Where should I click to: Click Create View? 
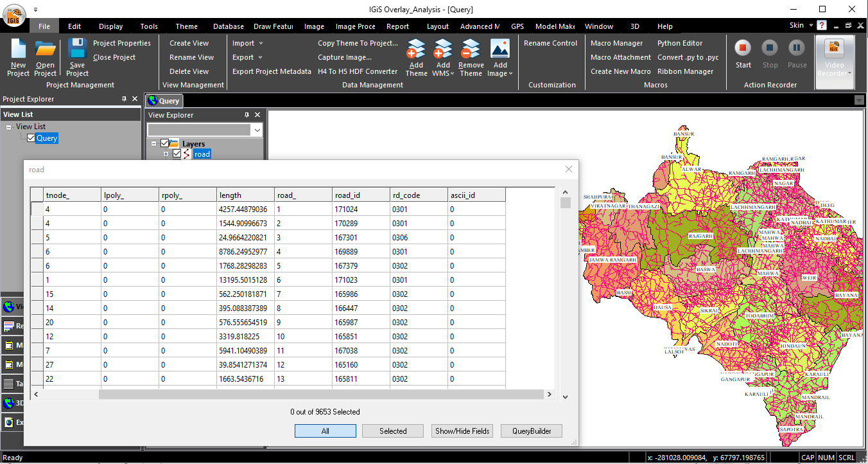[189, 43]
